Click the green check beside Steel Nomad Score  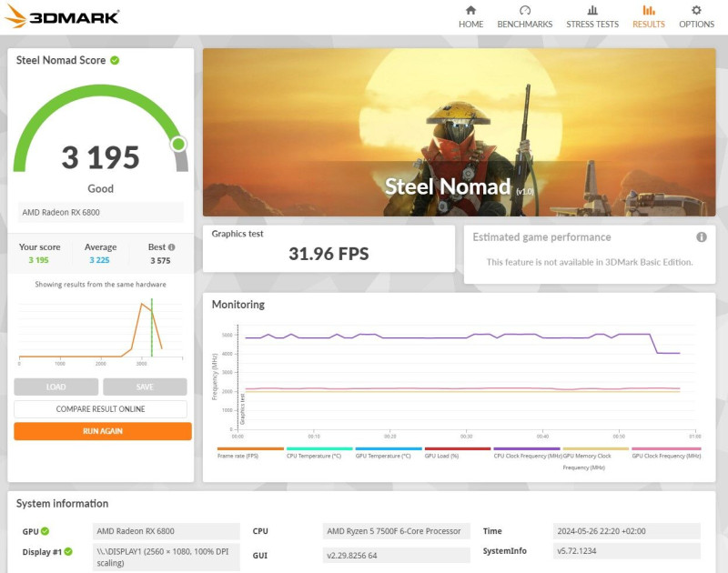tap(115, 60)
